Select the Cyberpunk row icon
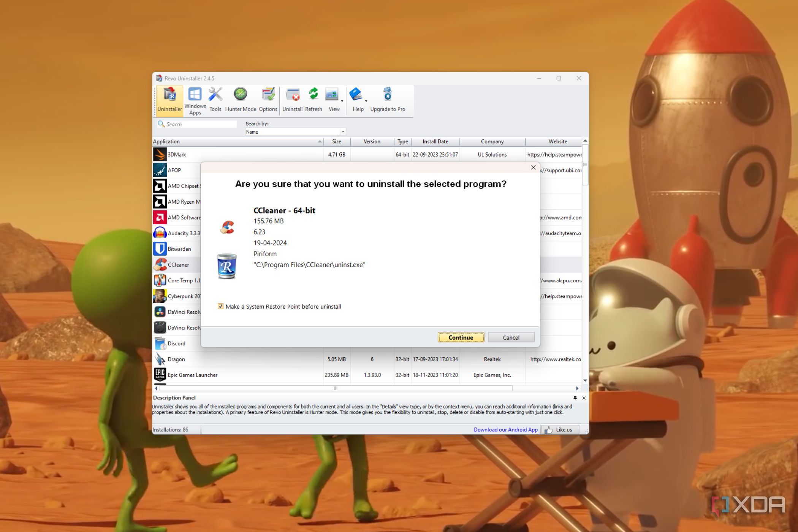Screen dimensions: 798x532 160,296
